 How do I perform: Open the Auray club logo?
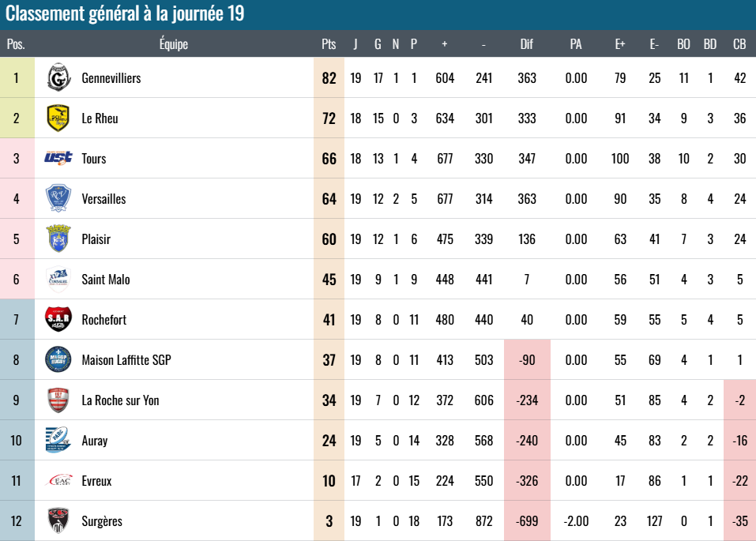58,440
